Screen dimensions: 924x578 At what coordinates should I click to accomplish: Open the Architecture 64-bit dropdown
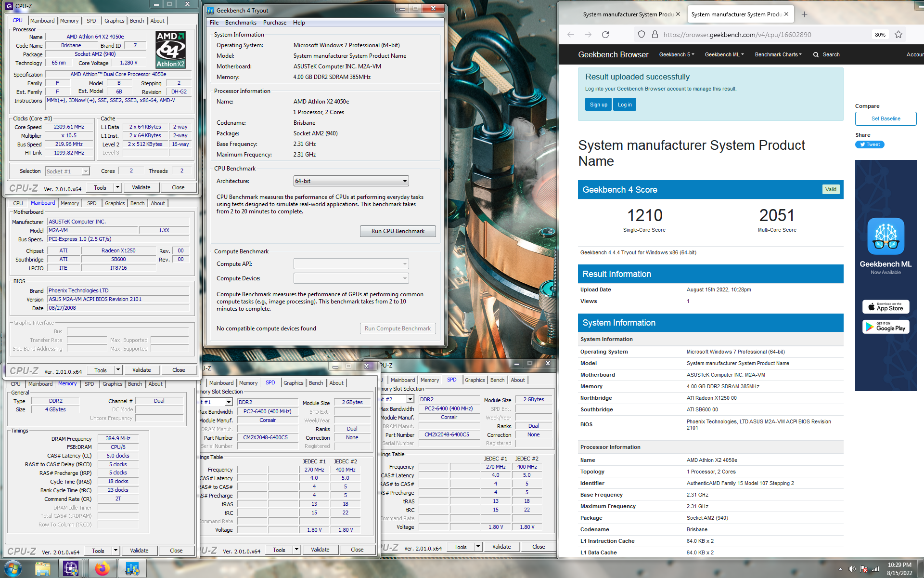coord(351,181)
